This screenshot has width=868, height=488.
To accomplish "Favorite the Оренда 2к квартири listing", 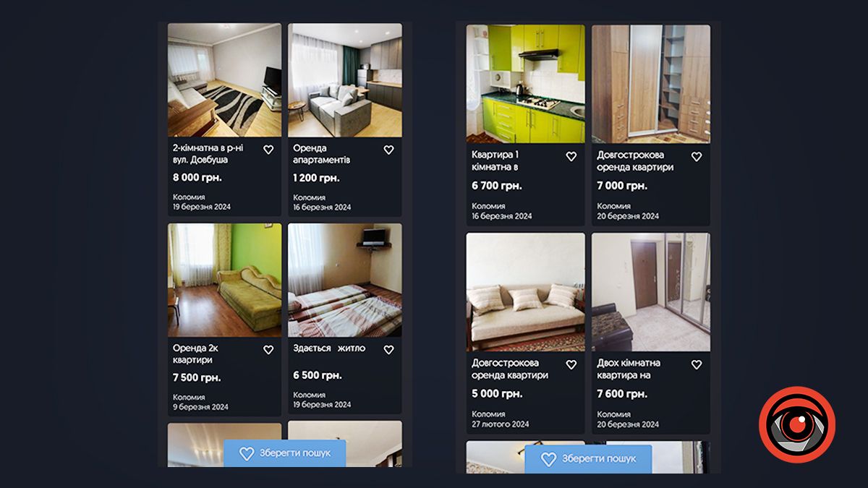I will [268, 349].
